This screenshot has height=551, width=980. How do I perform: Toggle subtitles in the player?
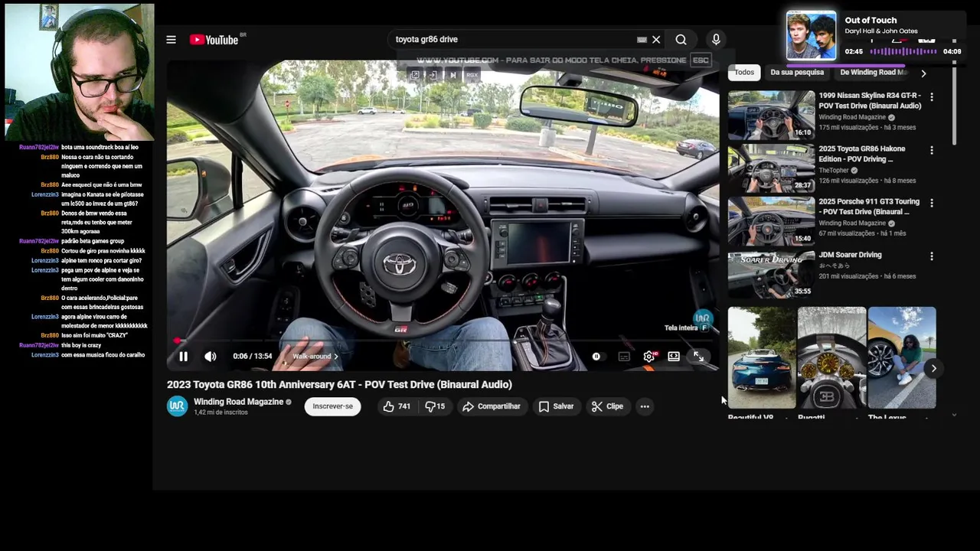[624, 357]
